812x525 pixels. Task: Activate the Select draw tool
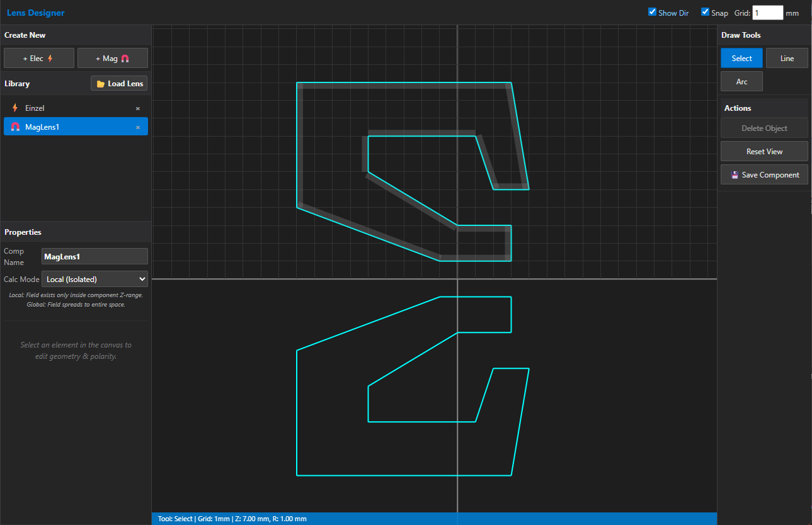[x=741, y=59]
